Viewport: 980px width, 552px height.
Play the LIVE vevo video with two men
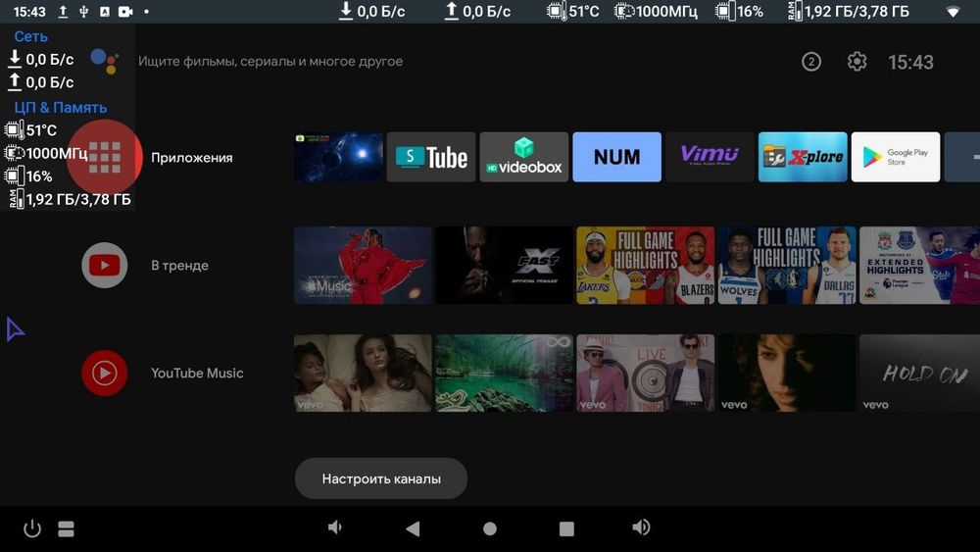pos(646,374)
